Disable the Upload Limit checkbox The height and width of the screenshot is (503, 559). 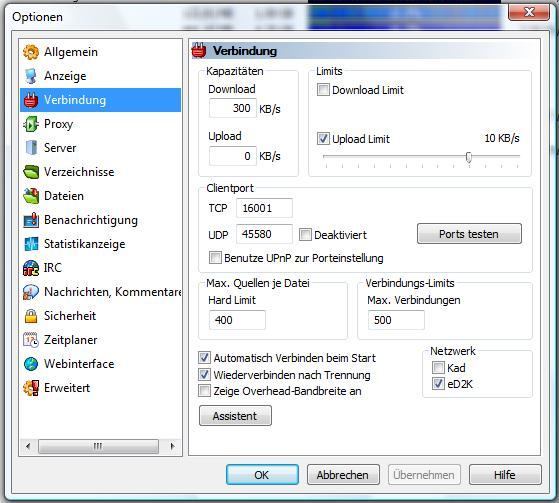(x=323, y=138)
